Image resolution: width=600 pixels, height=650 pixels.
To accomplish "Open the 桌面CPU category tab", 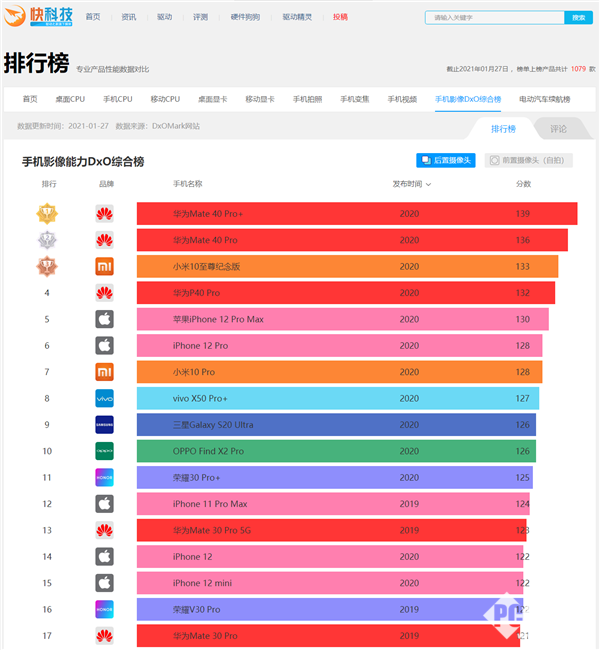I will click(70, 99).
